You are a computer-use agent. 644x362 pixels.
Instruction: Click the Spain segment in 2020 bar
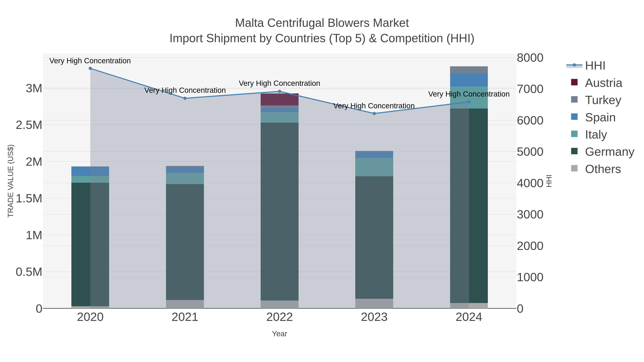(90, 171)
